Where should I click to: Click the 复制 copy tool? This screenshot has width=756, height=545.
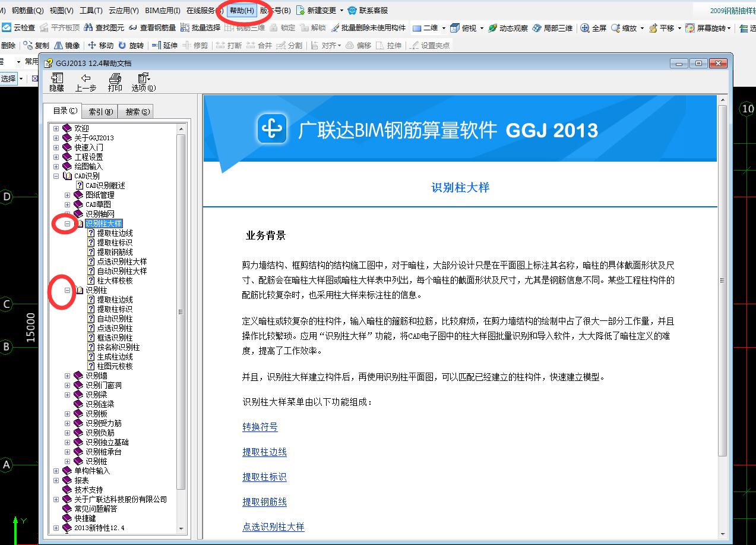[x=37, y=45]
